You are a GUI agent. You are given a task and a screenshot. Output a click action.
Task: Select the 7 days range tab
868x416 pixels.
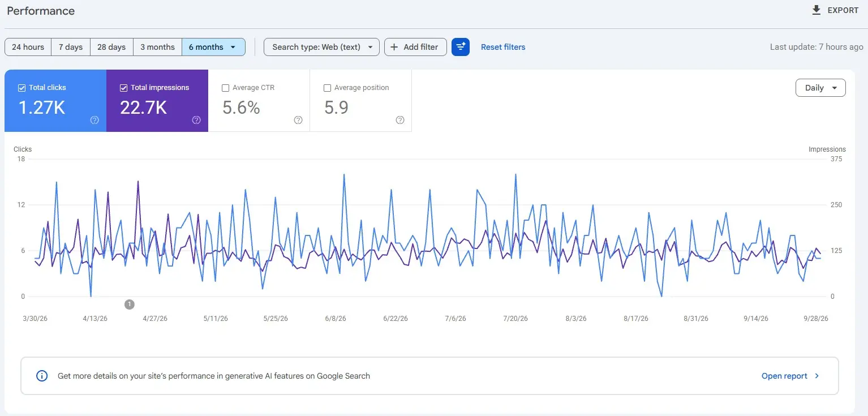[71, 47]
